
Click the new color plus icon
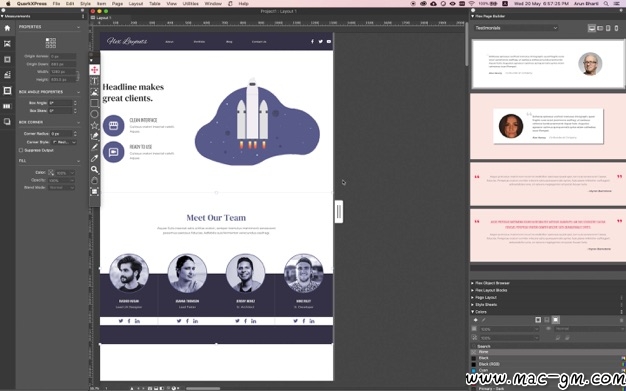coord(475,320)
